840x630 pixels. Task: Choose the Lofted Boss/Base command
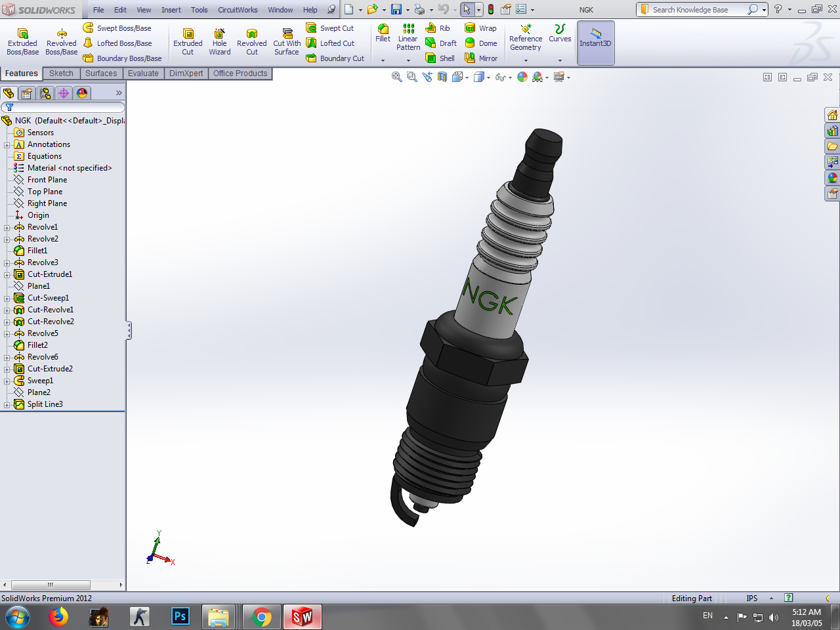pos(117,43)
